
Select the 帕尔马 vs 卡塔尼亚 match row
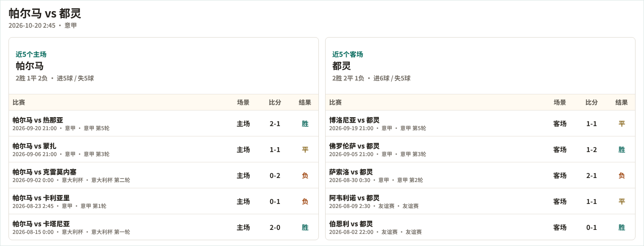(x=164, y=227)
